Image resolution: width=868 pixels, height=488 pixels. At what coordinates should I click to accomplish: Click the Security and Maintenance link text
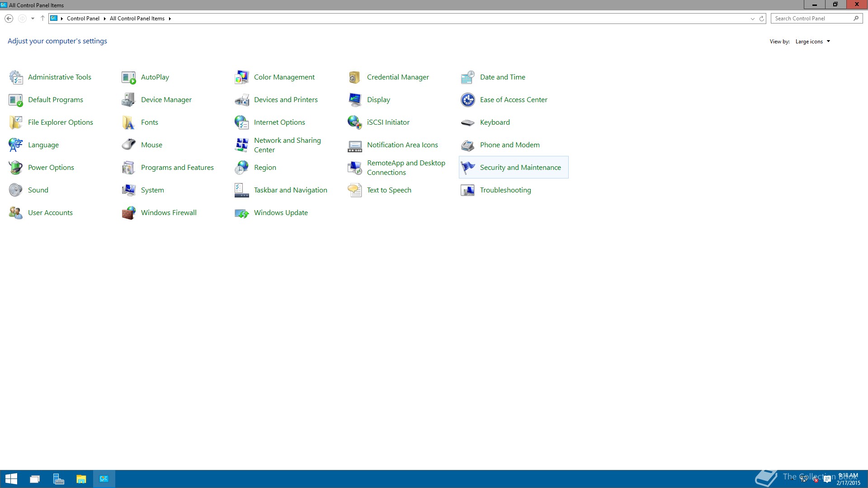pos(520,168)
